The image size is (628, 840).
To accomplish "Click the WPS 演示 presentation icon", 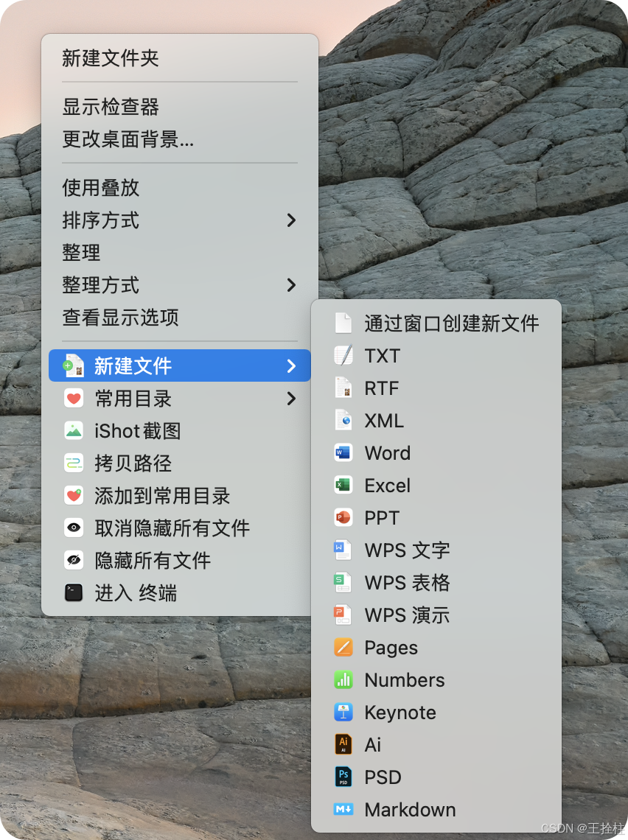I will coord(343,615).
